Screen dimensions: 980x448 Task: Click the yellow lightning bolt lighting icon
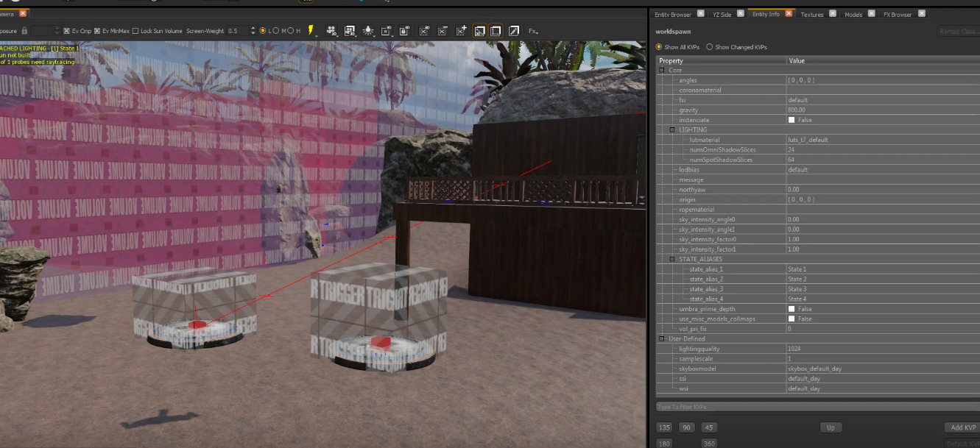point(311,31)
